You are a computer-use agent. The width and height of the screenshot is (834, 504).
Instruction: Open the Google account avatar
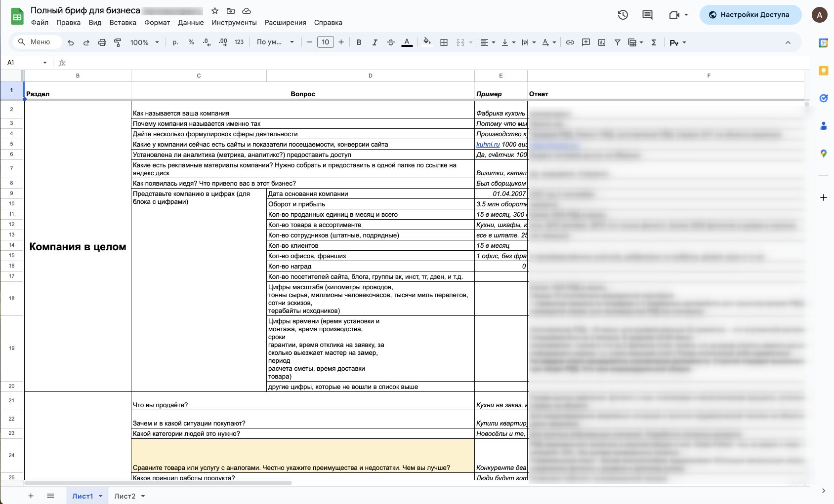pos(820,15)
